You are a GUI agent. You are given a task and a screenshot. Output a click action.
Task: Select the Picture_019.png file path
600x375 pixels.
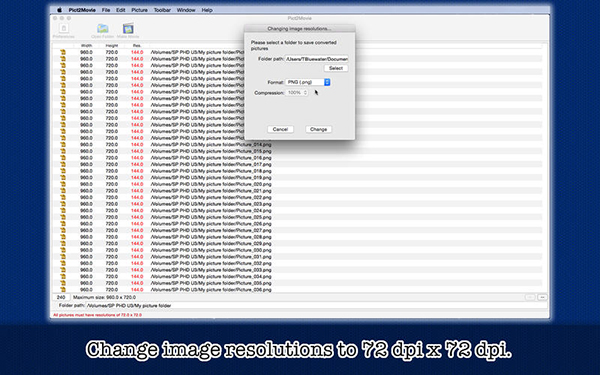click(211, 178)
